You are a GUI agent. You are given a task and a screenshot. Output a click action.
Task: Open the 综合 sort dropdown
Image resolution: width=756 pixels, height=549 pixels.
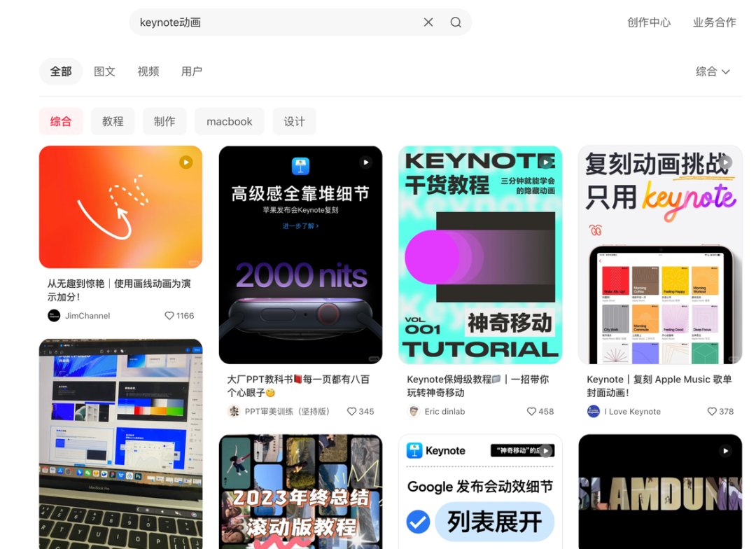click(712, 71)
